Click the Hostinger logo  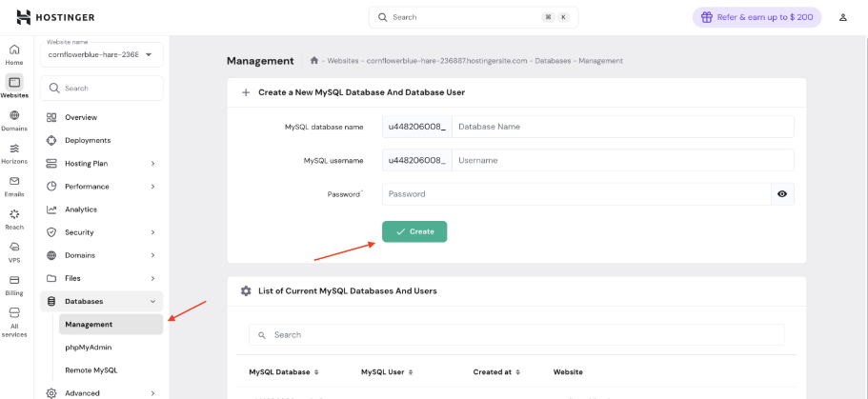tap(56, 17)
